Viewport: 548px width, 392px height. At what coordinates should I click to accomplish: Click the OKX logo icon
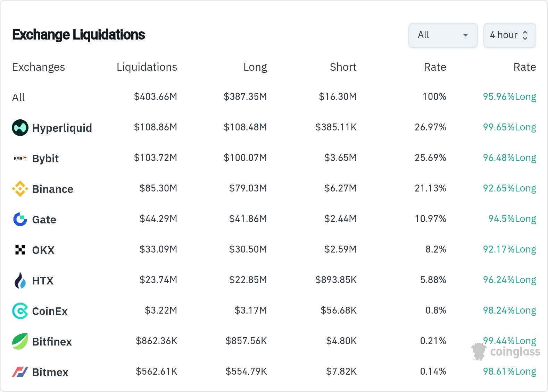click(x=20, y=250)
